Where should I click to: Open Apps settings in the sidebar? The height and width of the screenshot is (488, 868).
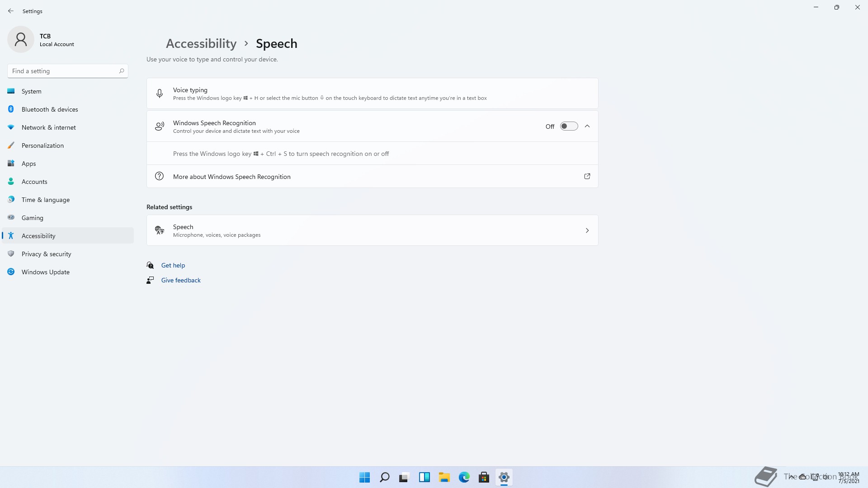tap(68, 164)
